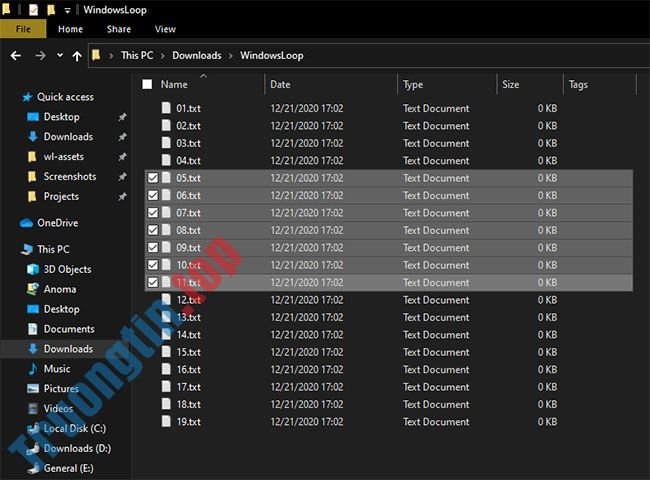Click the Forward navigation arrow
The image size is (650, 480).
tap(40, 56)
